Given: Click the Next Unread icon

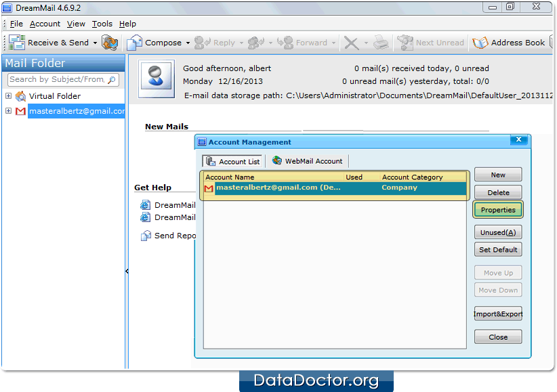Looking at the screenshot, I should point(405,43).
